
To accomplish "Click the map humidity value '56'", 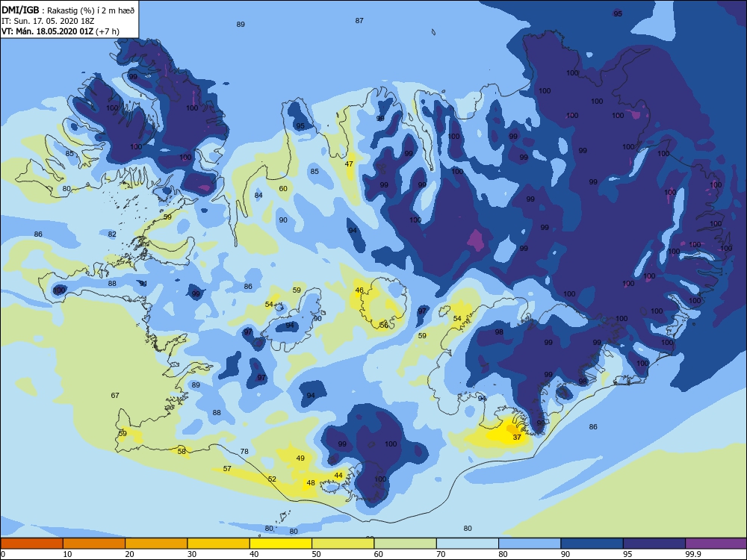I will pos(384,326).
